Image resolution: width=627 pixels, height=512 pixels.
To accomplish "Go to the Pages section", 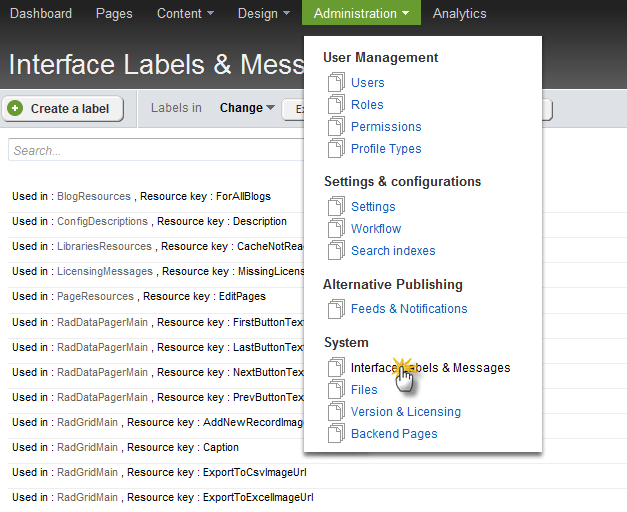I will (114, 13).
